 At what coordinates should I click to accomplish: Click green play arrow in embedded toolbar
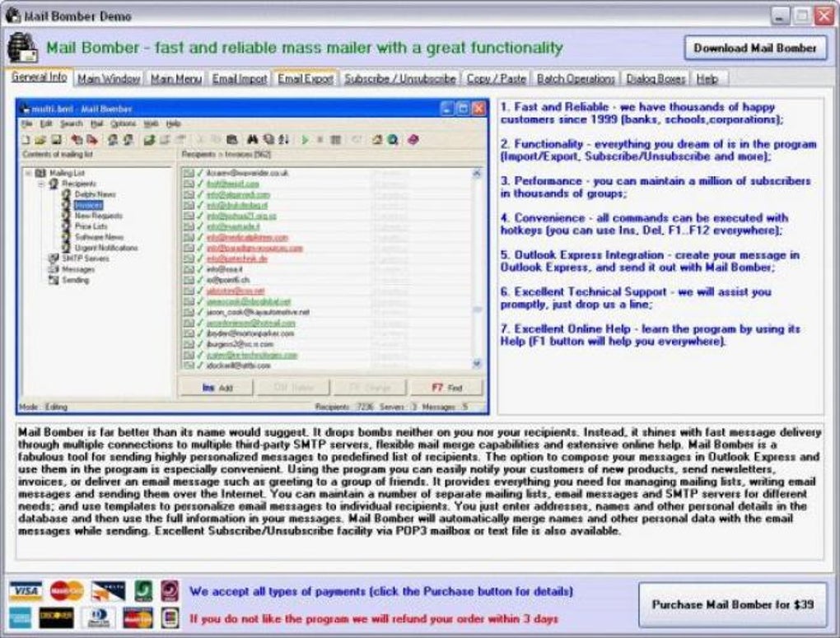(305, 140)
